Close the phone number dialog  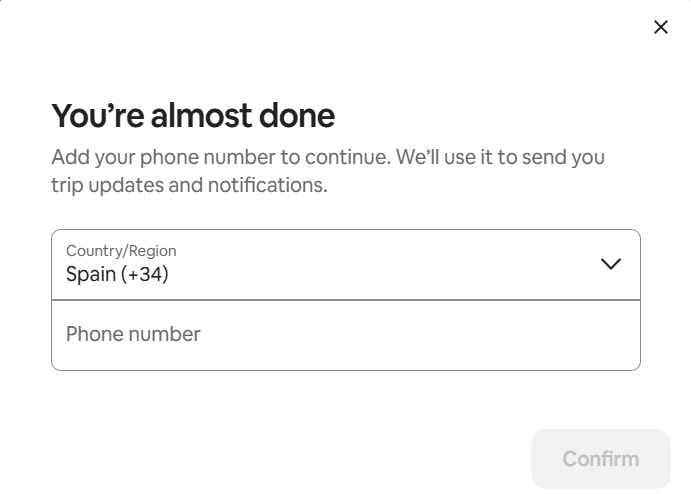(660, 27)
